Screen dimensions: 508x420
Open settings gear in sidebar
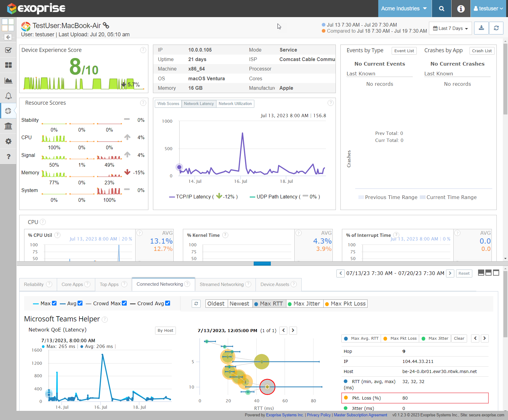[x=8, y=141]
